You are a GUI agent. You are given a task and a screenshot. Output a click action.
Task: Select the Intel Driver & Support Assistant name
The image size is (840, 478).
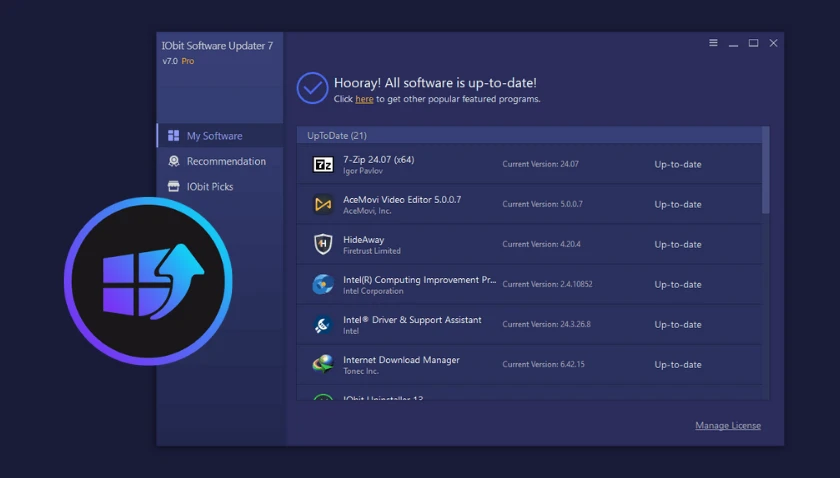pos(412,320)
